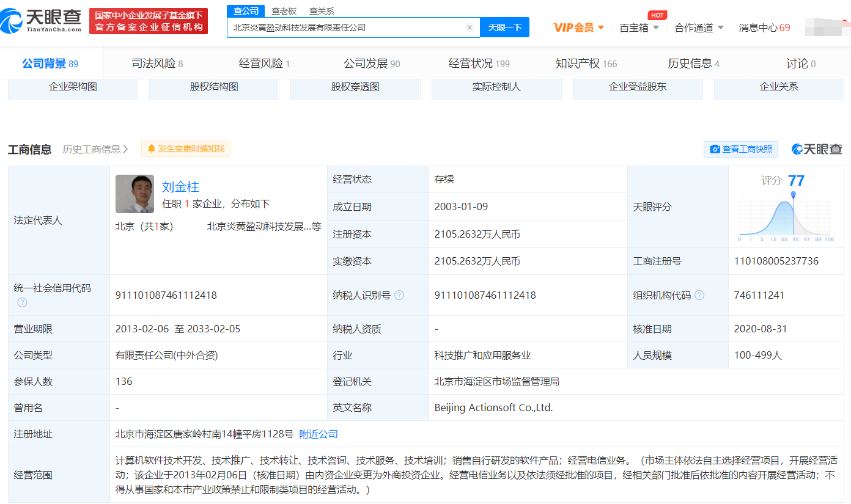
Task: Click 成立日期 value 2003-01-09
Action: click(x=461, y=206)
